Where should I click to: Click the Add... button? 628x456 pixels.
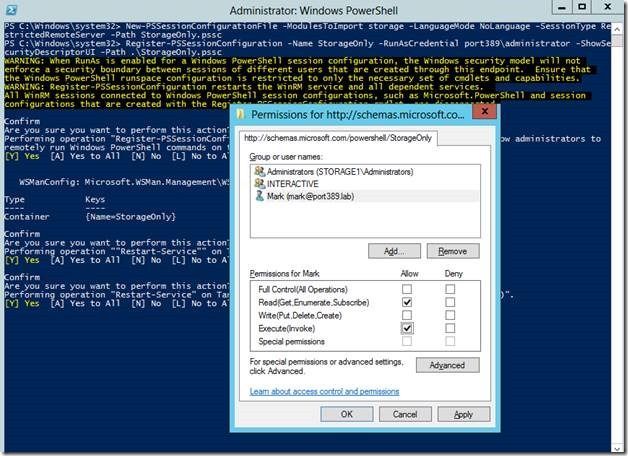pos(395,251)
